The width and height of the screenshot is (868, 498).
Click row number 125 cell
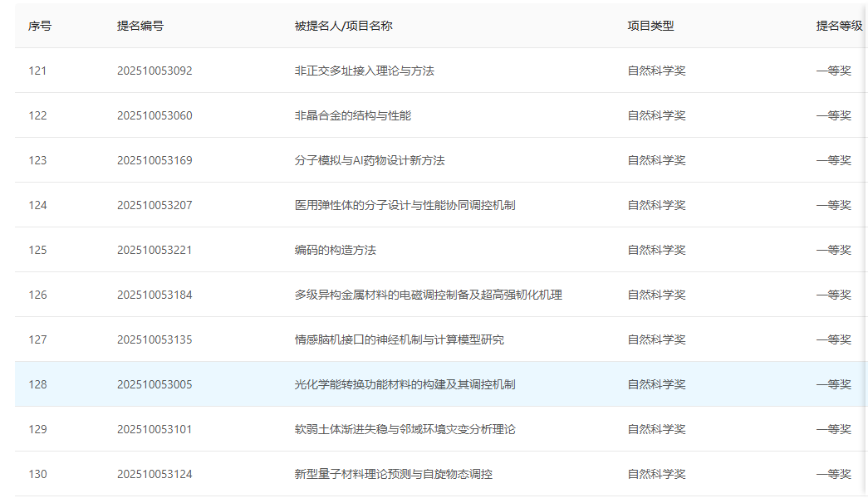click(37, 250)
